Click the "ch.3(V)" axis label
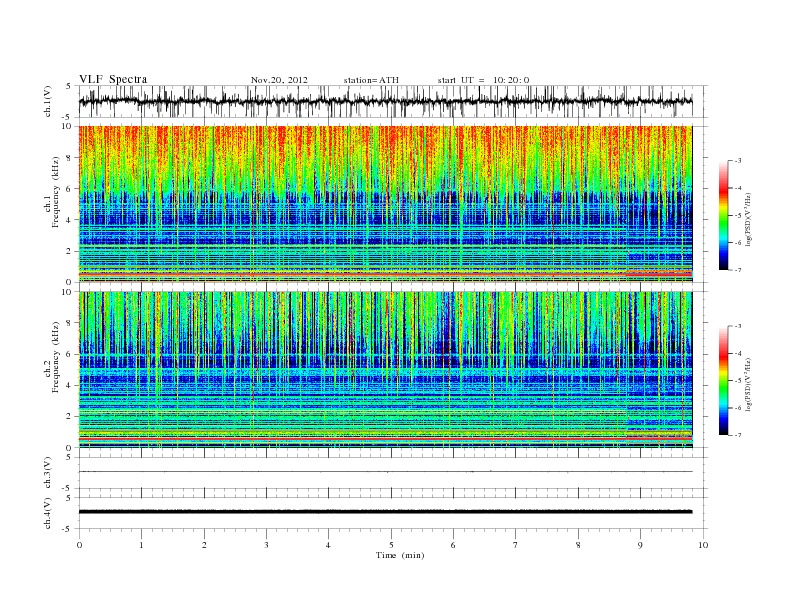The width and height of the screenshot is (792, 612). (47, 473)
